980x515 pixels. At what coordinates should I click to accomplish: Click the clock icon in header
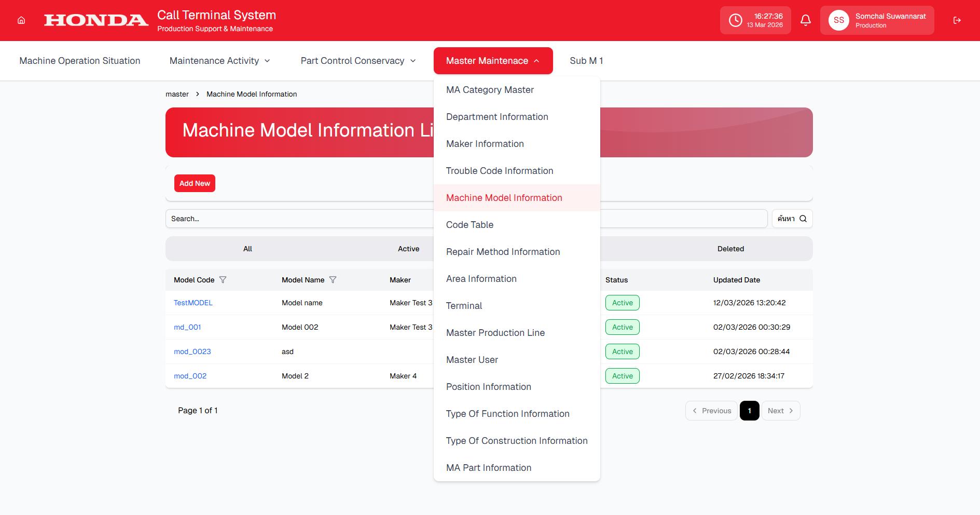click(x=735, y=20)
